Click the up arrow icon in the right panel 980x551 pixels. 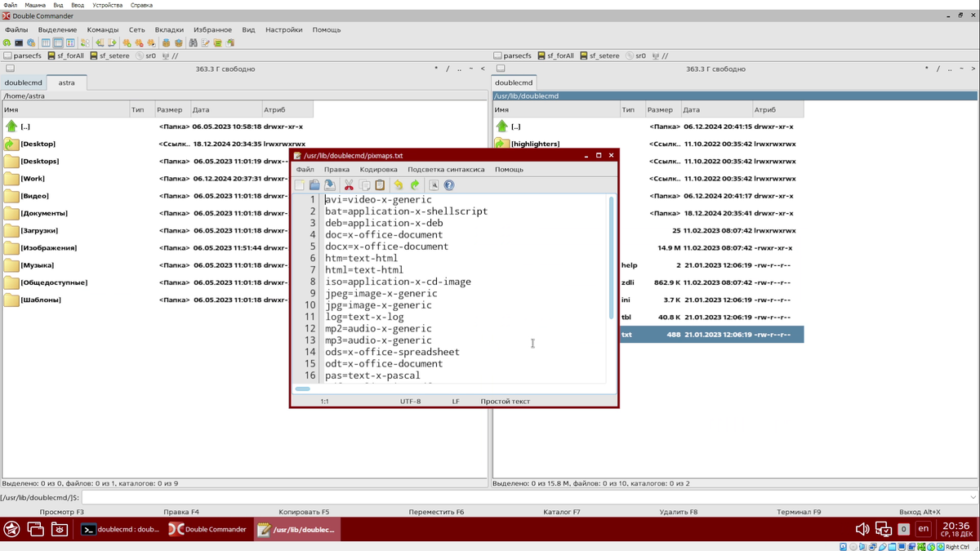click(501, 127)
